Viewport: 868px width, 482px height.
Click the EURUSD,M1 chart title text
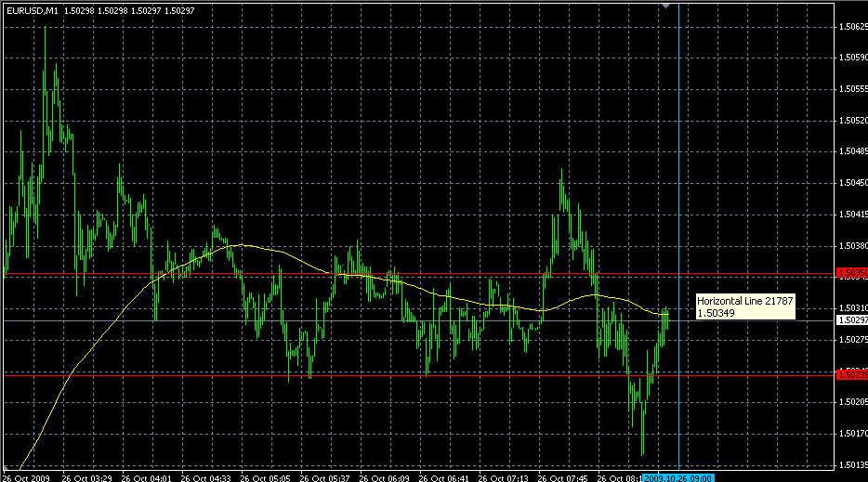coord(33,8)
